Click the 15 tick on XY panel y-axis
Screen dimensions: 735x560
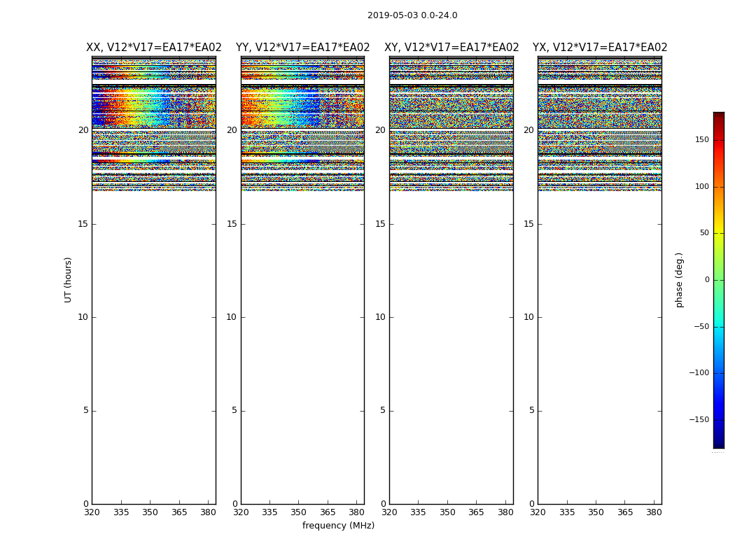point(380,224)
